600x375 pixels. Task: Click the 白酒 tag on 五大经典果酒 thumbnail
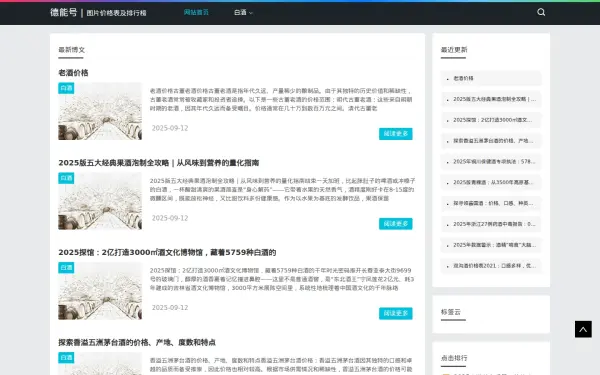click(66, 178)
